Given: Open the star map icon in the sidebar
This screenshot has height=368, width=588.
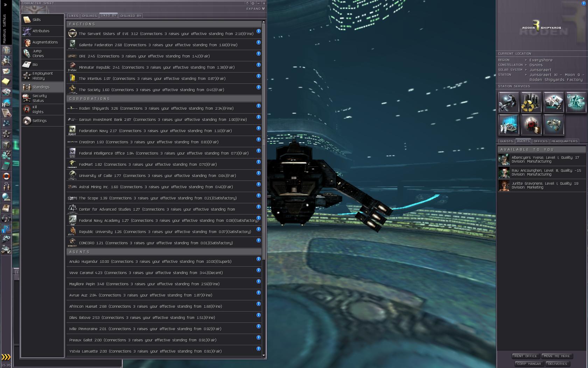Looking at the screenshot, I should point(6,124).
